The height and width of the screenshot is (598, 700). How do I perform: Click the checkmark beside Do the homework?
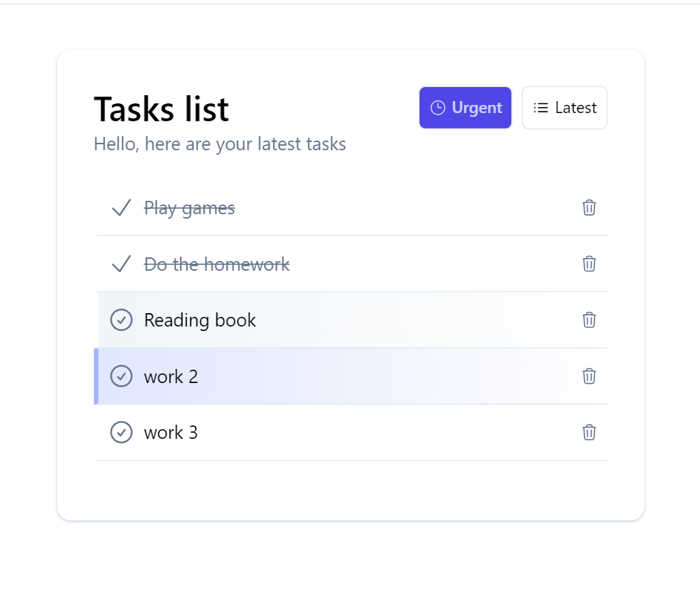pyautogui.click(x=121, y=264)
